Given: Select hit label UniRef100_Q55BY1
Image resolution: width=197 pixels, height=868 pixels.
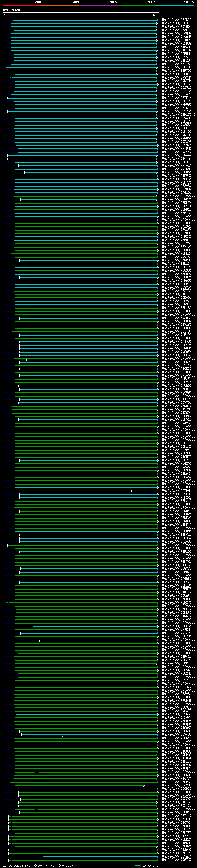Looking at the screenshot, I should (177, 738).
